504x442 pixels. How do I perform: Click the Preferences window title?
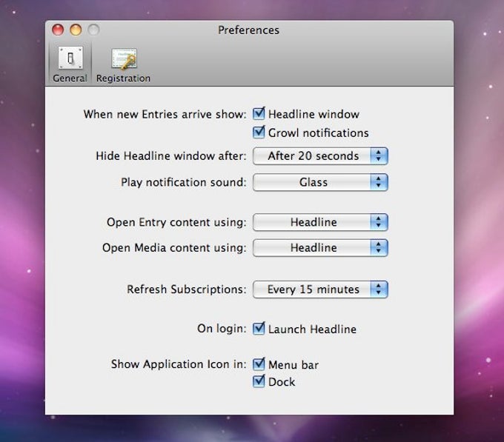(x=248, y=30)
